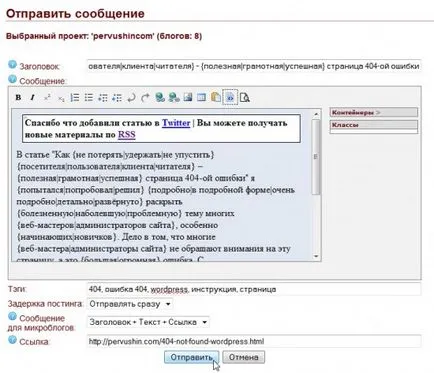The width and height of the screenshot is (434, 373).
Task: Click into the Тэги tags field
Action: pyautogui.click(x=254, y=289)
